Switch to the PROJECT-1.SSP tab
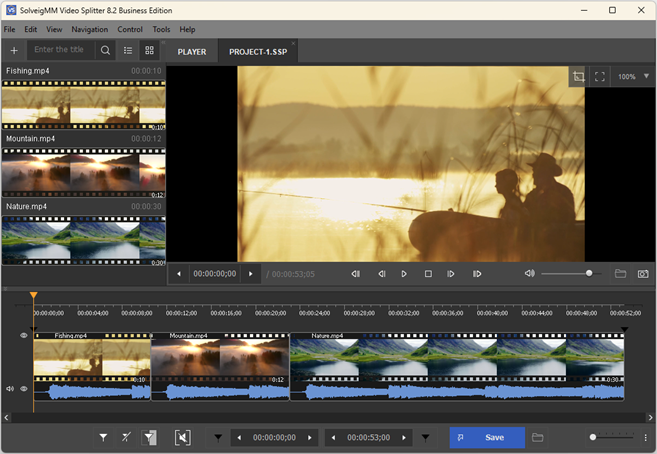The image size is (657, 454). (258, 52)
